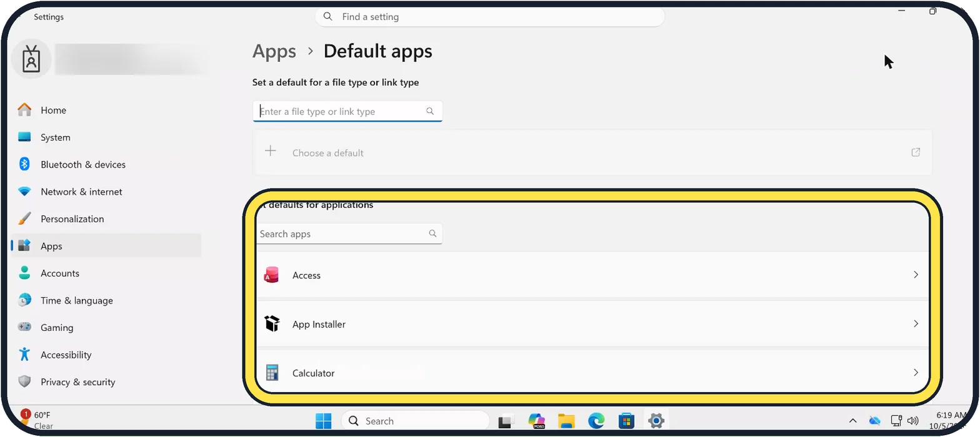Click the volume speaker tray icon
Screen dimensions: 980x437
click(x=912, y=421)
